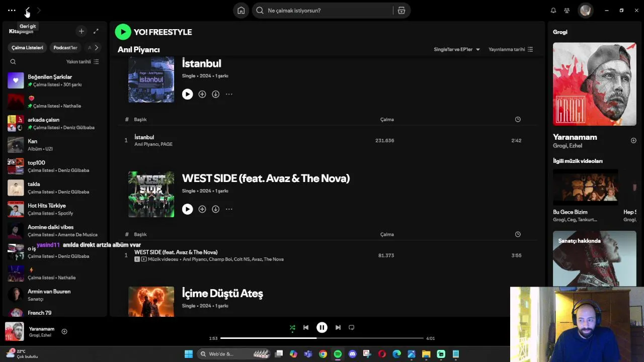Image resolution: width=644 pixels, height=362 pixels.
Task: Play artist with green button near YO! FREESTYLE
Action: 123,32
